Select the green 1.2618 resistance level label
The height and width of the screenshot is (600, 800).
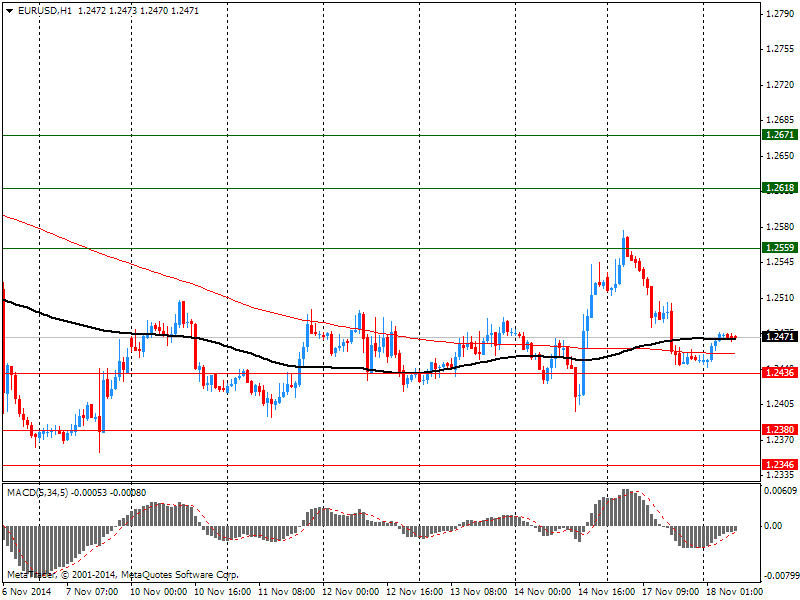(x=780, y=188)
